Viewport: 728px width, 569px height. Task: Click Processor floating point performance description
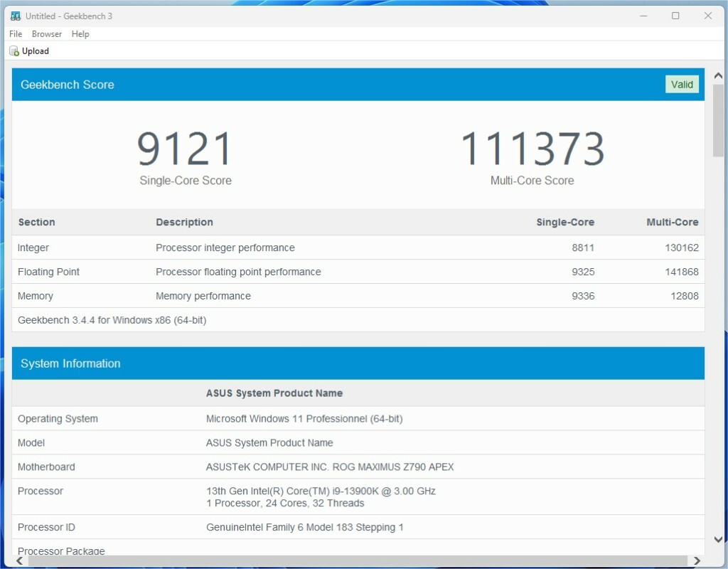click(238, 272)
